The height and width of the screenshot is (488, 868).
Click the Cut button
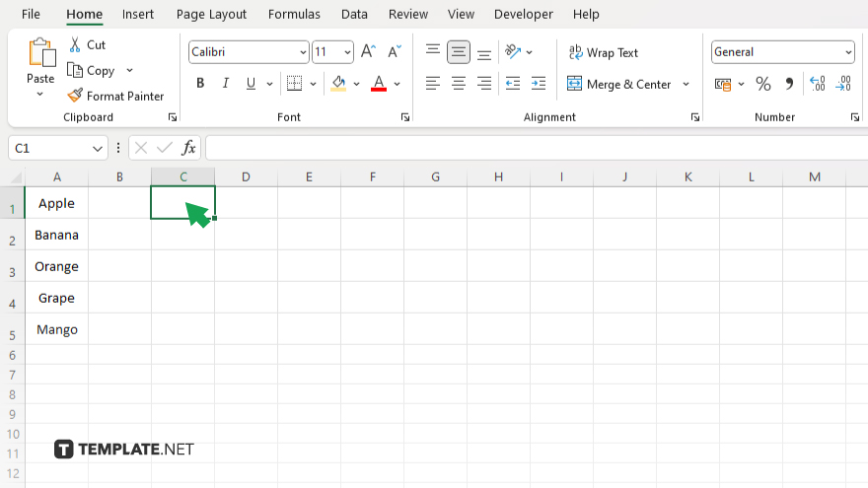(x=87, y=44)
